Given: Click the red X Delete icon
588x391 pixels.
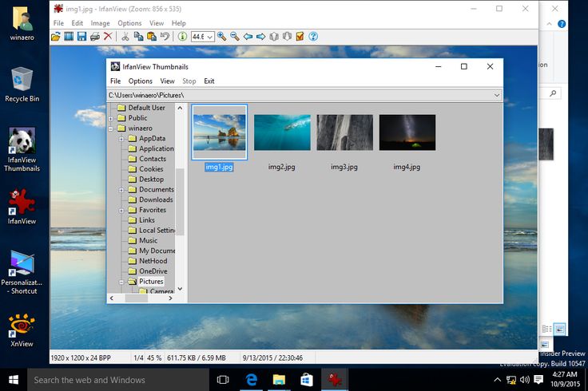Looking at the screenshot, I should [x=108, y=37].
